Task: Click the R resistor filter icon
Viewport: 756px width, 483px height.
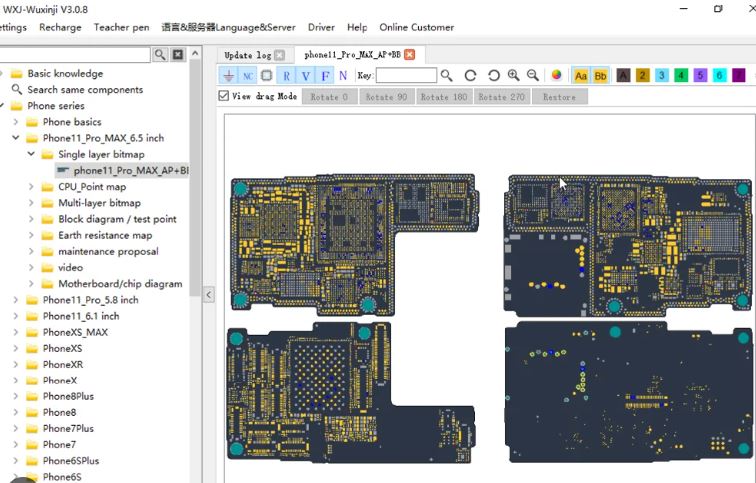Action: (286, 76)
